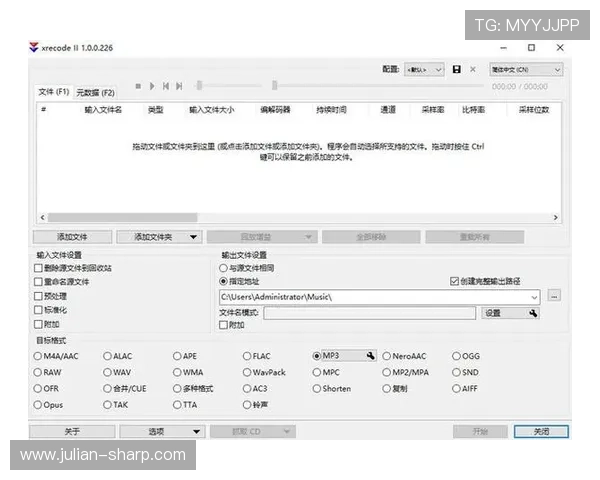Viewport: 600px width, 480px height.
Task: Choose Opus target format
Action: point(38,405)
